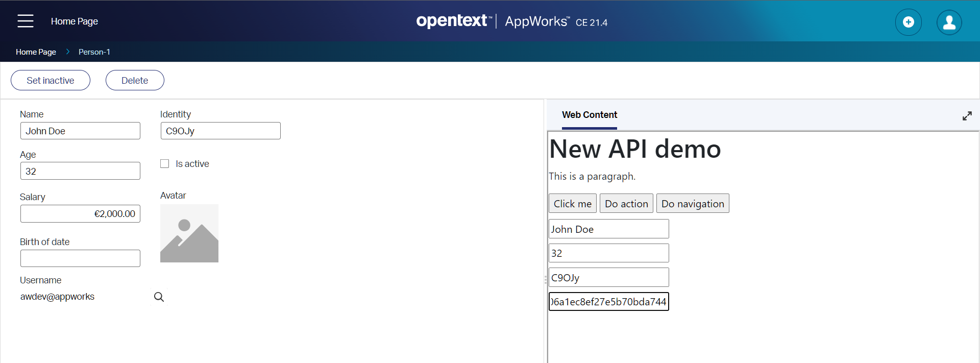The height and width of the screenshot is (363, 980).
Task: Click the breadcrumb chevron separator
Action: tap(67, 52)
